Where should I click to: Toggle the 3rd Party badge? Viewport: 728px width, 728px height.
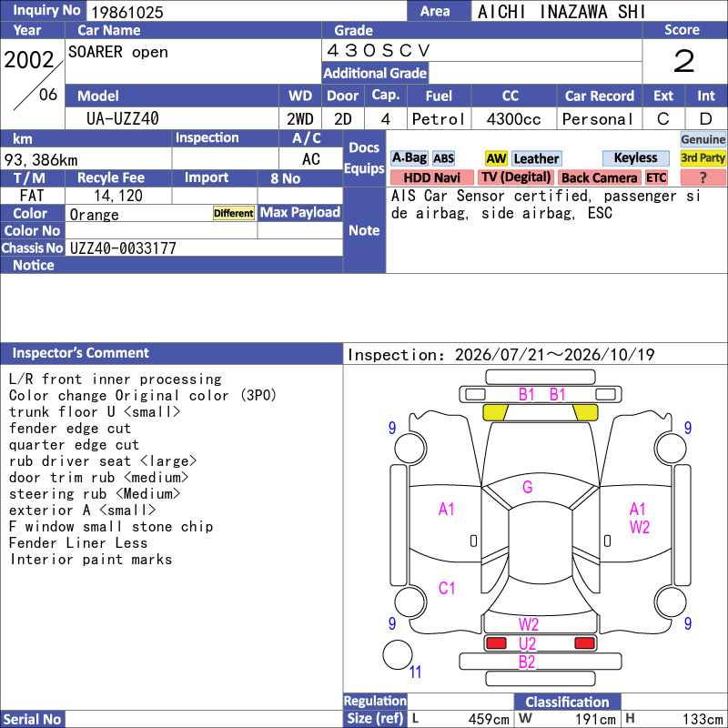[703, 158]
